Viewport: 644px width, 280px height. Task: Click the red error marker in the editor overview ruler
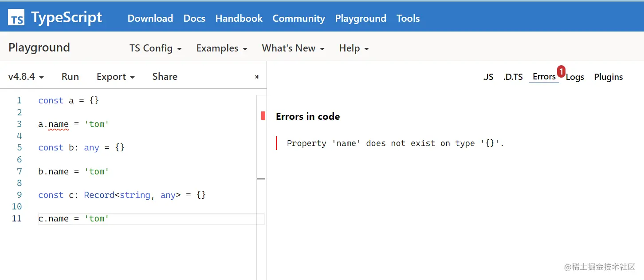coord(263,116)
